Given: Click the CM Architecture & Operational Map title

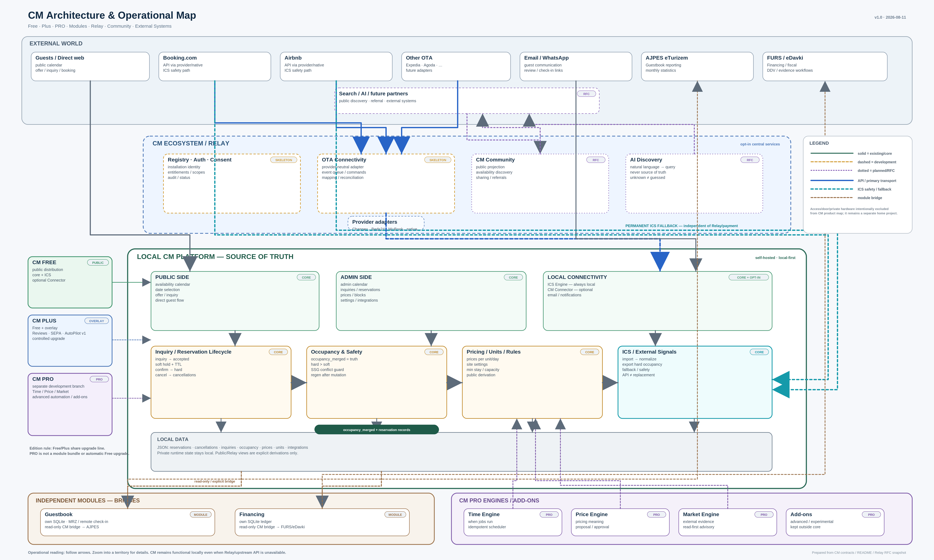Looking at the screenshot, I should tap(112, 15).
